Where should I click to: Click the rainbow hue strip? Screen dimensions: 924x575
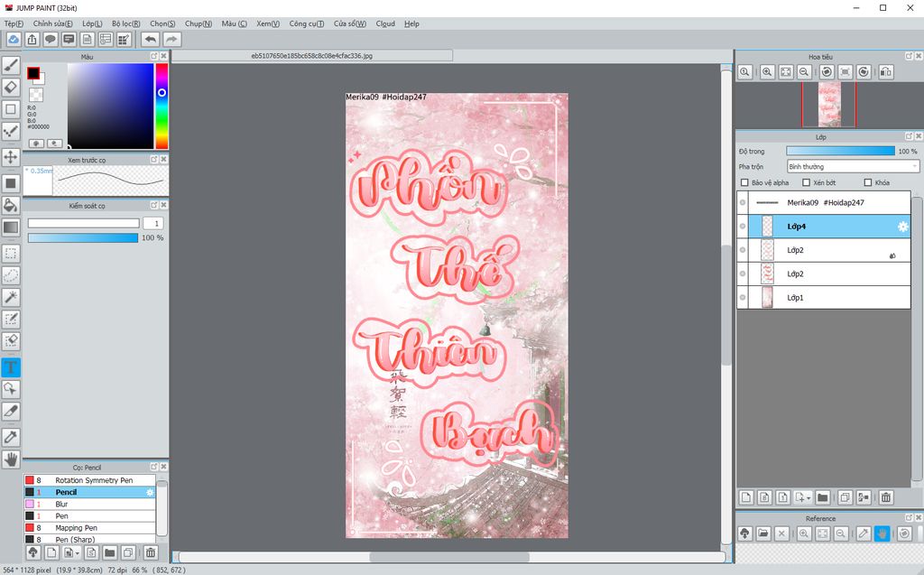(x=162, y=107)
